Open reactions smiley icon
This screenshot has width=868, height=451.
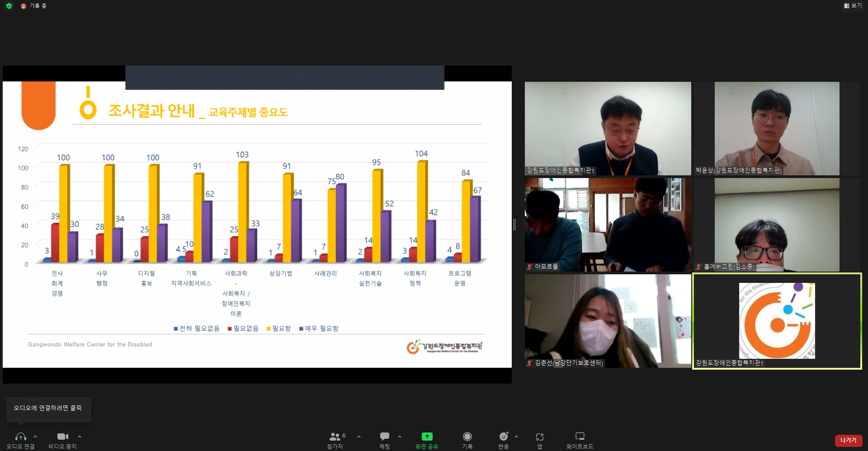point(504,437)
